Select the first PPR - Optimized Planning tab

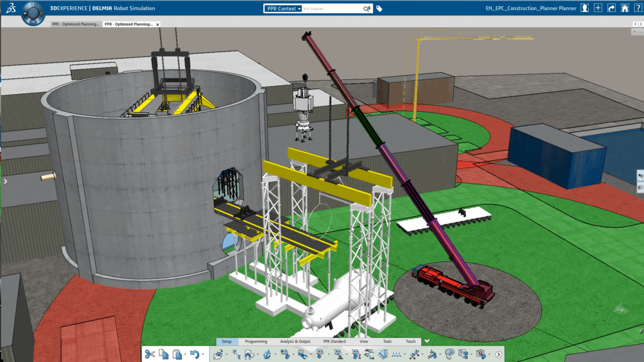tap(75, 24)
